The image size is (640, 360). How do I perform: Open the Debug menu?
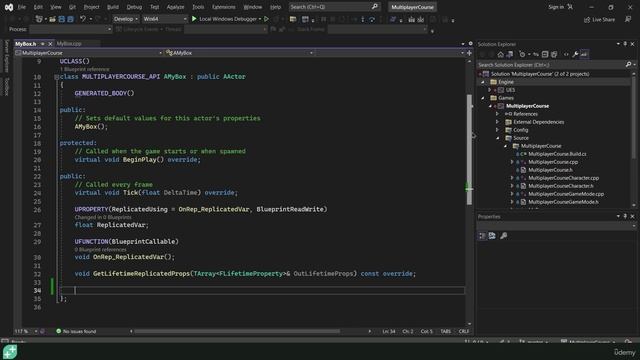[x=134, y=7]
